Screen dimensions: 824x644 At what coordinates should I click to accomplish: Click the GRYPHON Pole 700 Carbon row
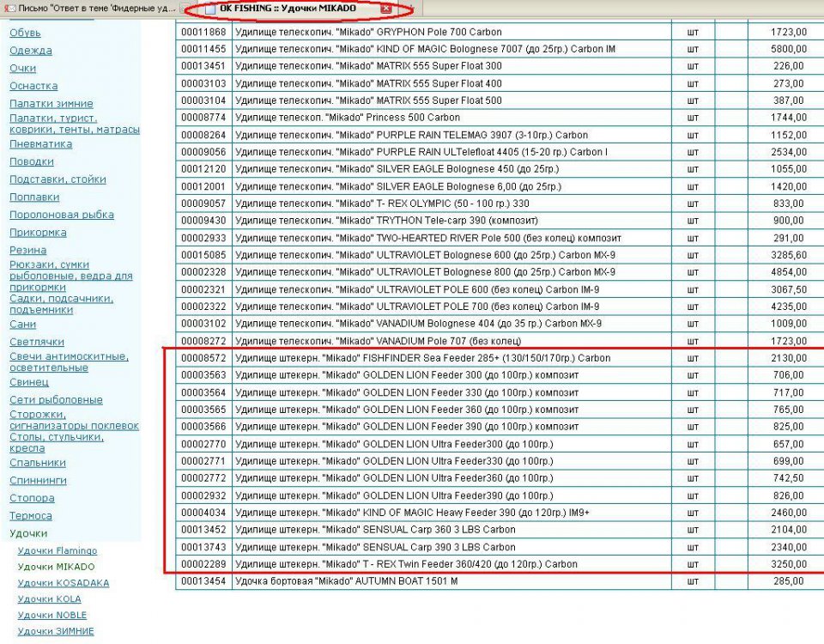click(500, 32)
